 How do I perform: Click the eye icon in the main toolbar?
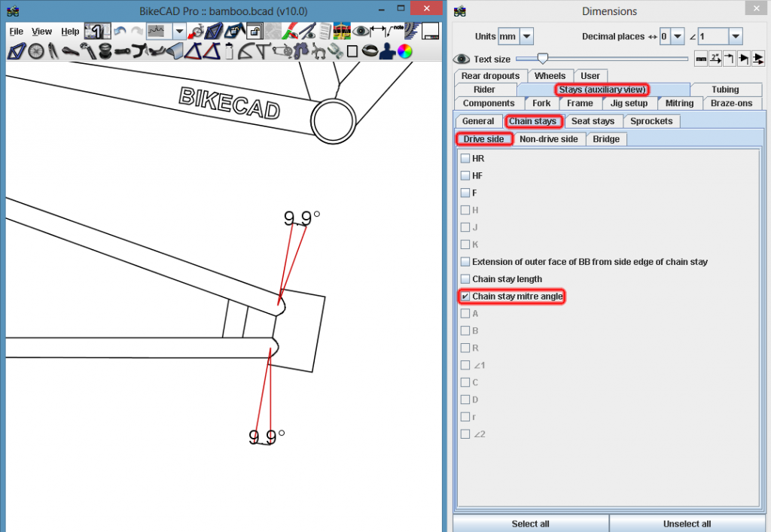361,32
